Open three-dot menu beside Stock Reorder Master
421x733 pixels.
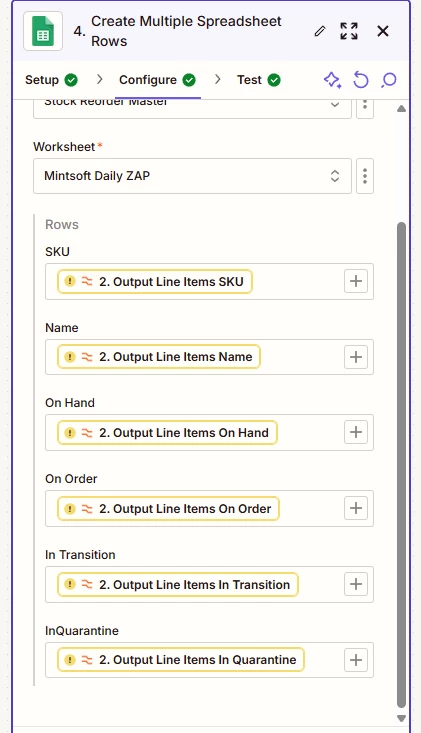pos(365,106)
